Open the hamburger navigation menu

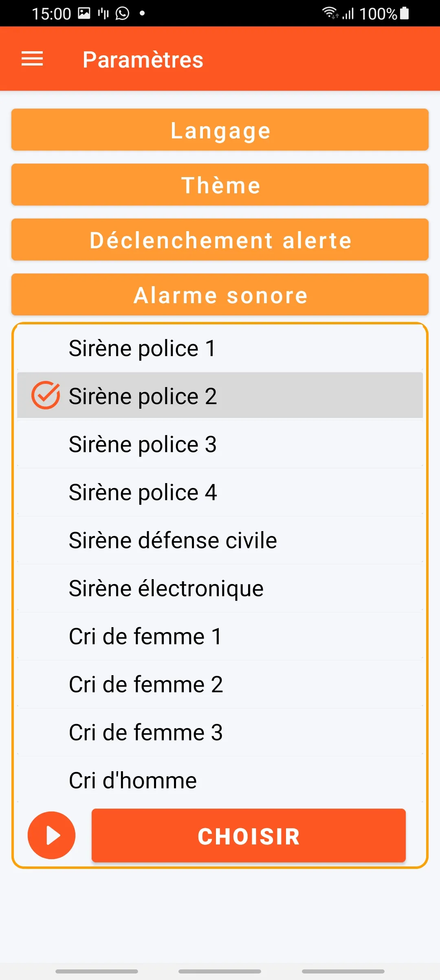[x=32, y=59]
